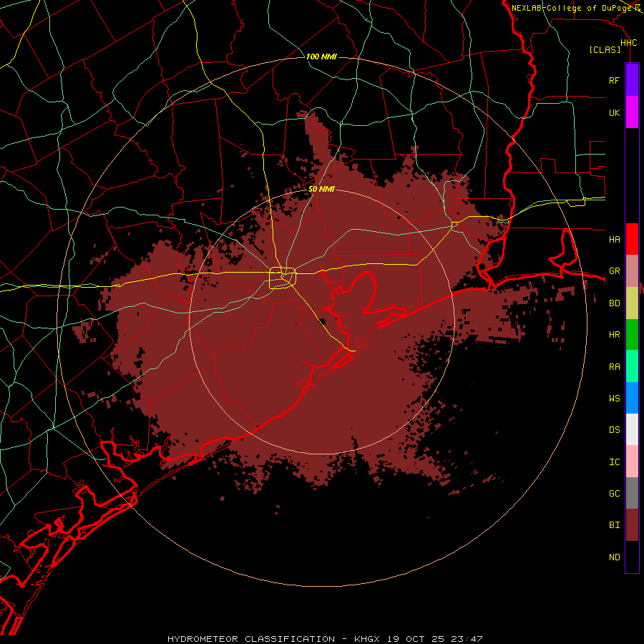The height and width of the screenshot is (644, 644).
Task: Click the RF legend label
Action: [x=614, y=80]
